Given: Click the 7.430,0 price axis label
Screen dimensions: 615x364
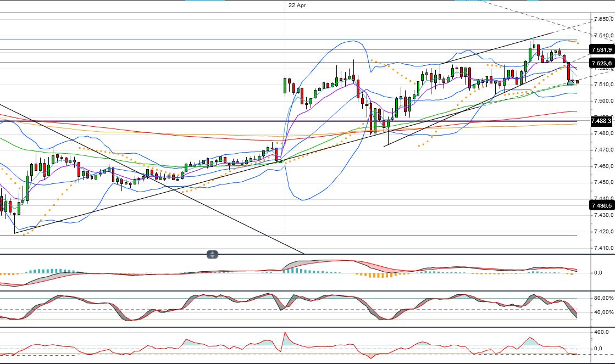Looking at the screenshot, I should tap(603, 215).
